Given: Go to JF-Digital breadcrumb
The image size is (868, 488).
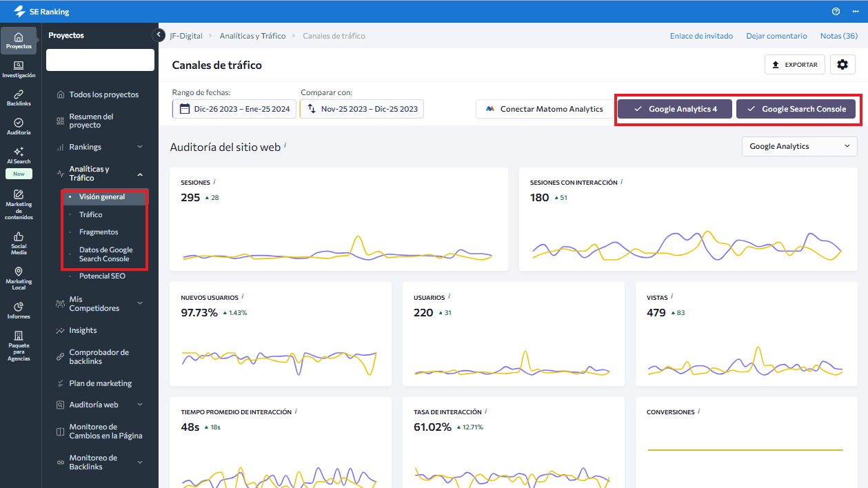Looking at the screenshot, I should tap(187, 36).
